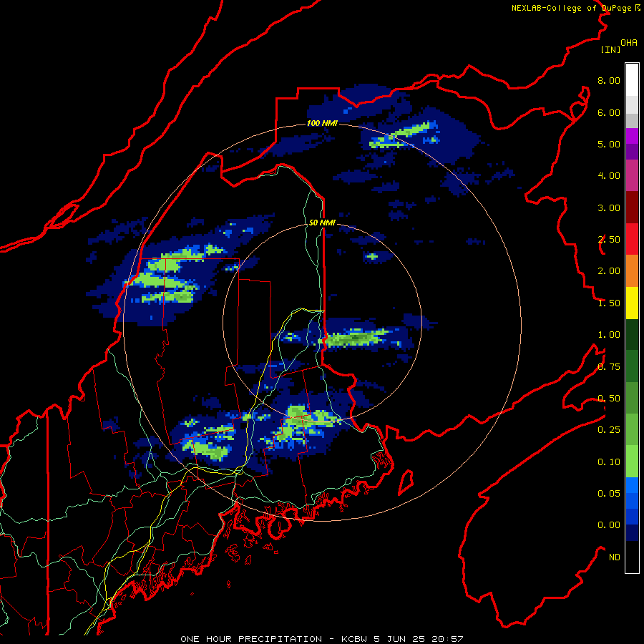Select the 0.50 legend value
The image size is (644, 644).
(609, 399)
